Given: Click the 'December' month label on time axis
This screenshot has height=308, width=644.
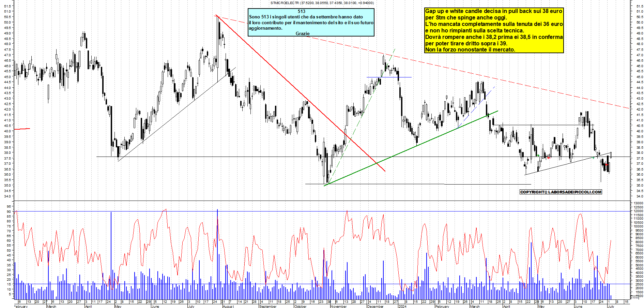Looking at the screenshot, I should [375, 306].
